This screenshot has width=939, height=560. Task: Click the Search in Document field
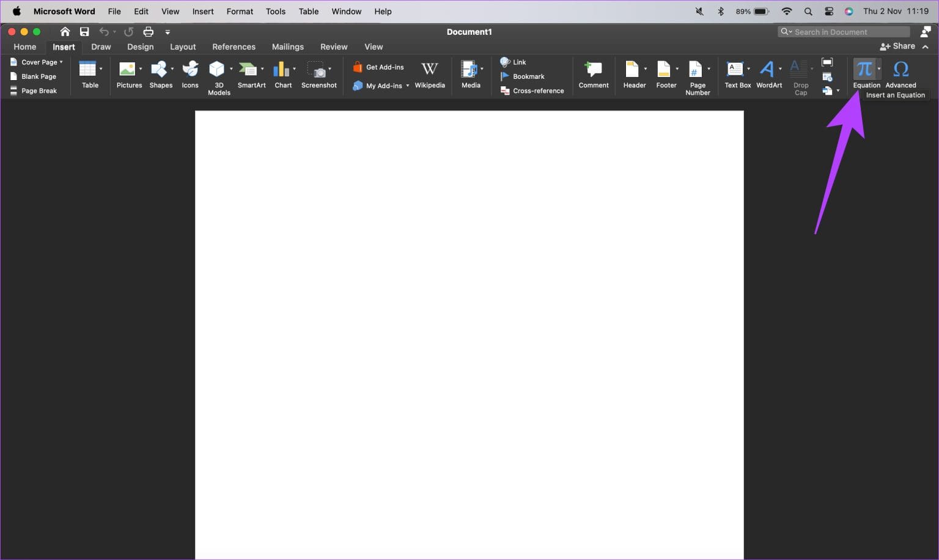[844, 31]
